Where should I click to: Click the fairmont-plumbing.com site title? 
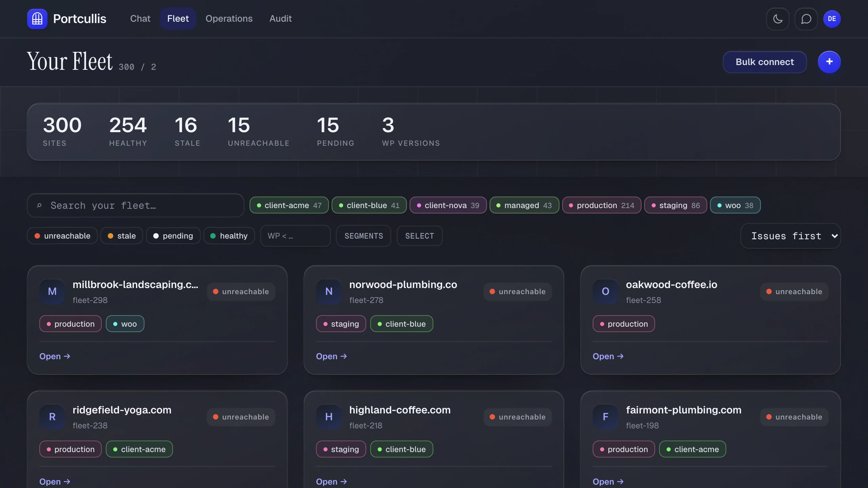point(684,410)
